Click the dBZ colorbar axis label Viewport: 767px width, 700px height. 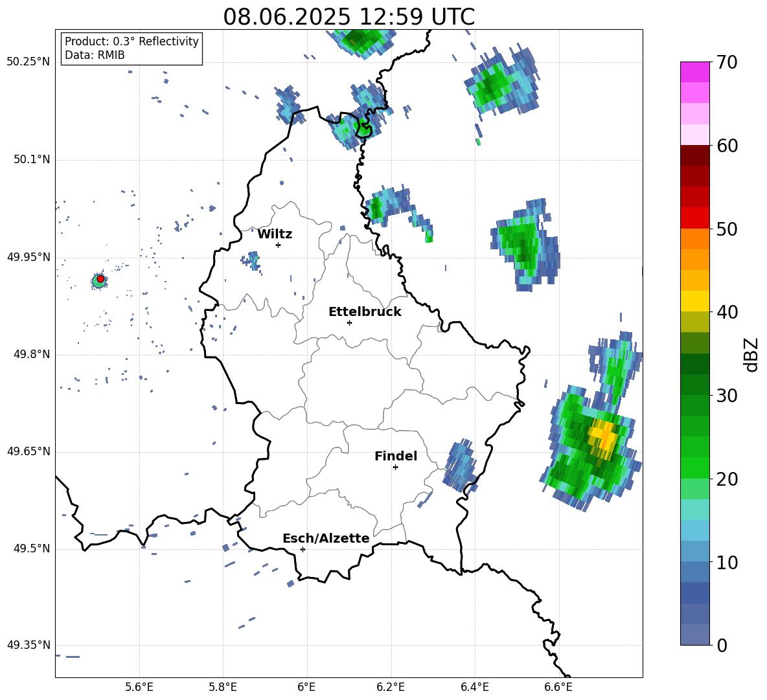click(752, 354)
